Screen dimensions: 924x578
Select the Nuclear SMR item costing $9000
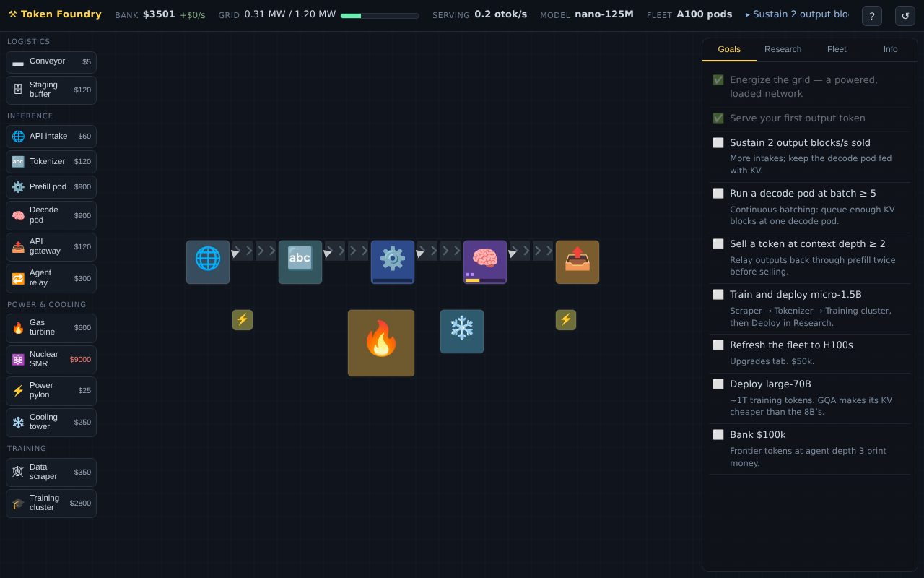(x=51, y=360)
